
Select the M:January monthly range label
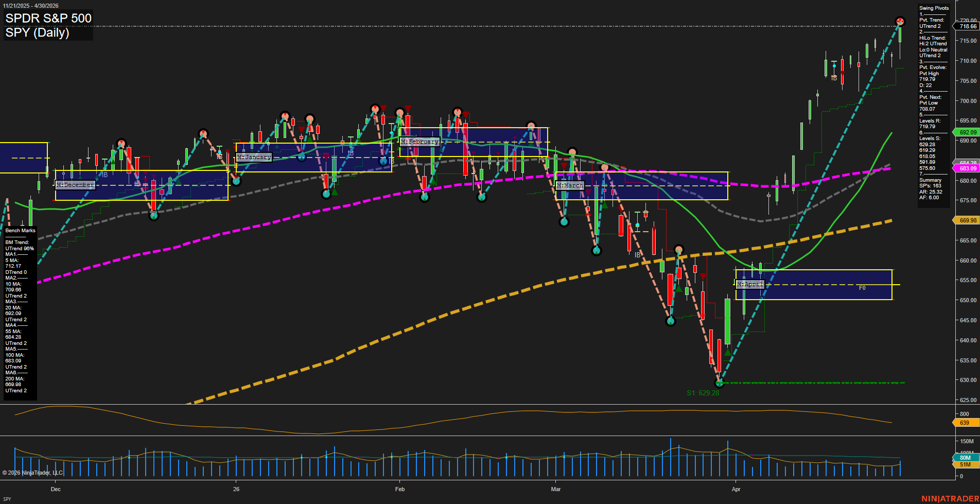254,157
